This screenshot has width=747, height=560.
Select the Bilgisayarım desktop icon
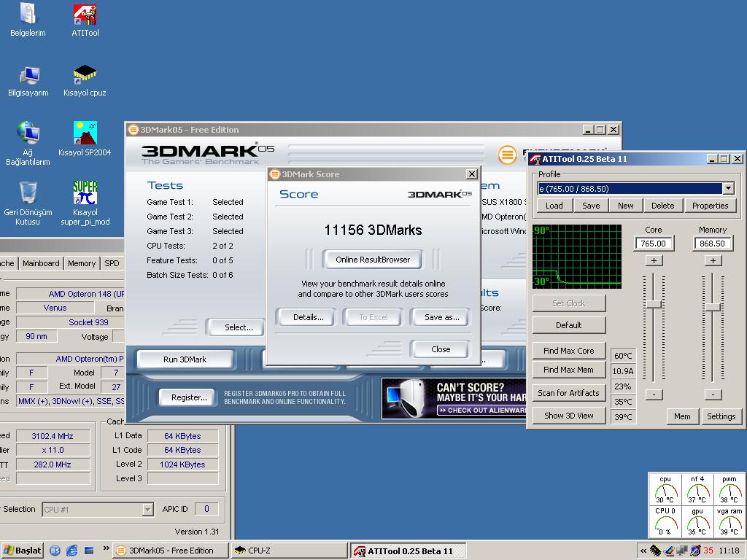point(28,81)
